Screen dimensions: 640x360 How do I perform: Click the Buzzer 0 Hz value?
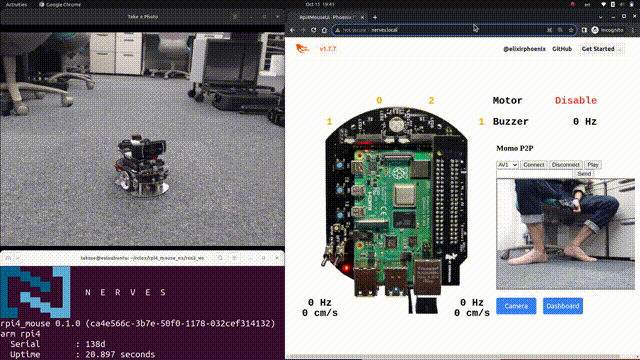click(x=585, y=122)
